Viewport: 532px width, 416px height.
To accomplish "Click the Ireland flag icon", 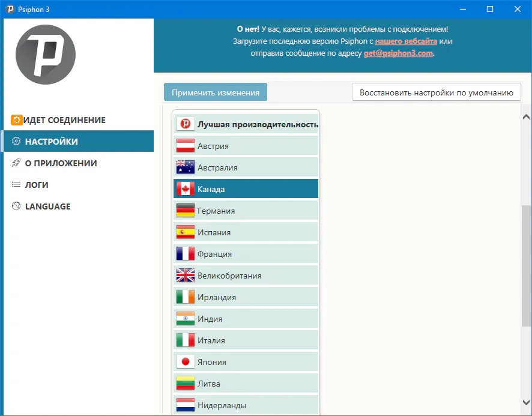I will 186,297.
